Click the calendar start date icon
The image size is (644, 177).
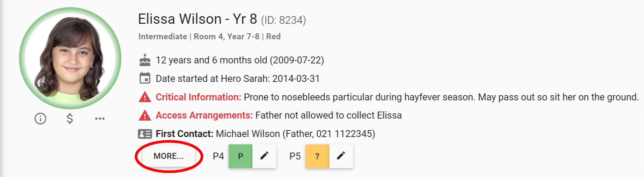tap(145, 79)
